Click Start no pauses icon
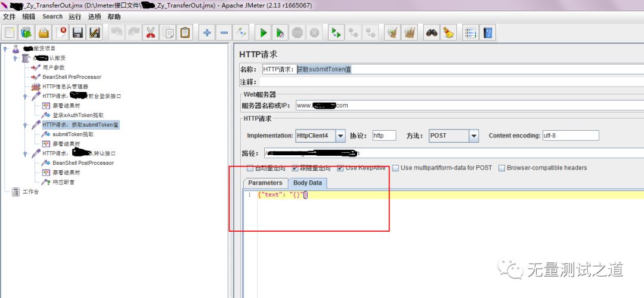The height and width of the screenshot is (298, 644). [x=280, y=32]
